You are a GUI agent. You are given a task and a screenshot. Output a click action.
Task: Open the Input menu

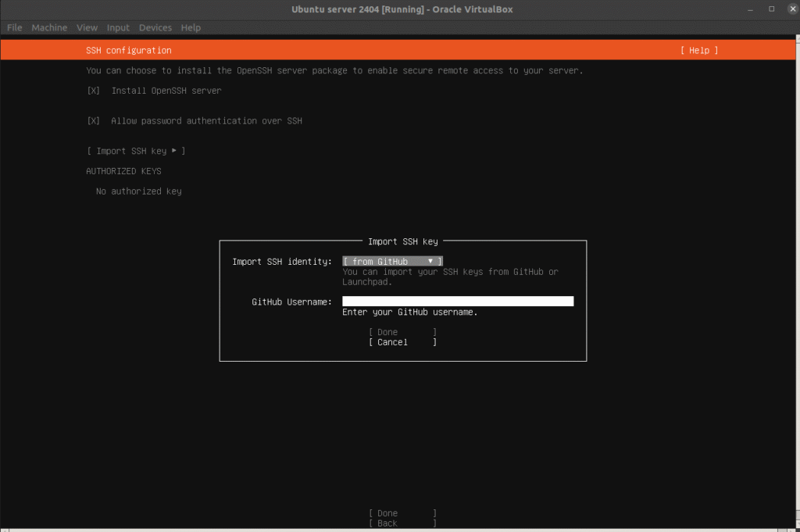pos(118,27)
